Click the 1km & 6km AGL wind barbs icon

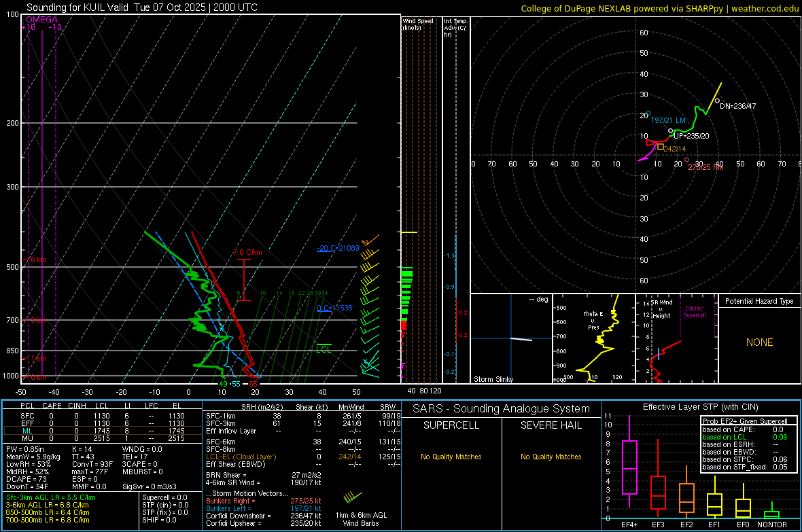pos(353,497)
